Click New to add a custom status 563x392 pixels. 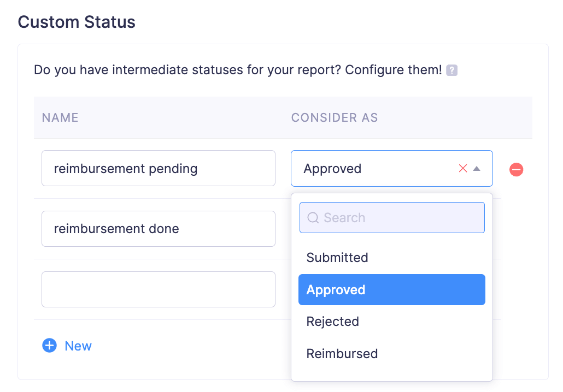point(78,346)
